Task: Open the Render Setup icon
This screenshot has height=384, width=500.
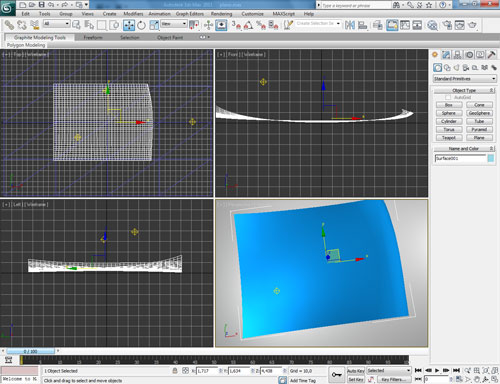Action: 447,25
